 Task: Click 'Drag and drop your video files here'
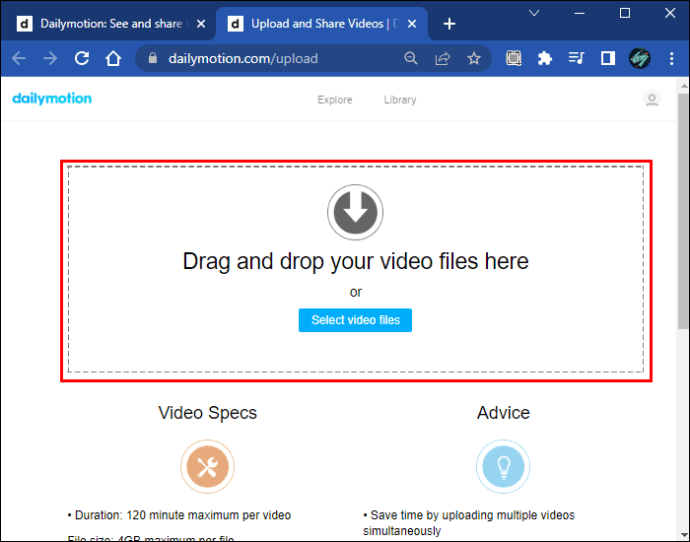tap(356, 261)
